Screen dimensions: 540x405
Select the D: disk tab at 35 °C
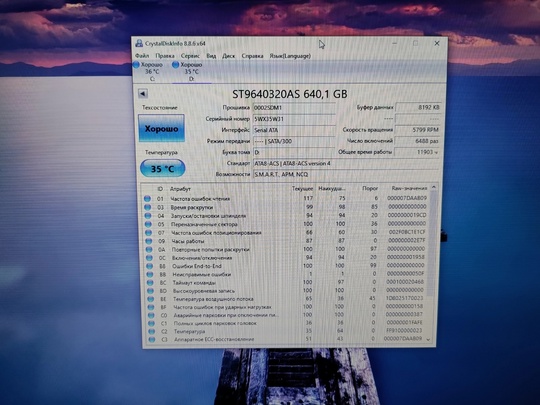[190, 72]
